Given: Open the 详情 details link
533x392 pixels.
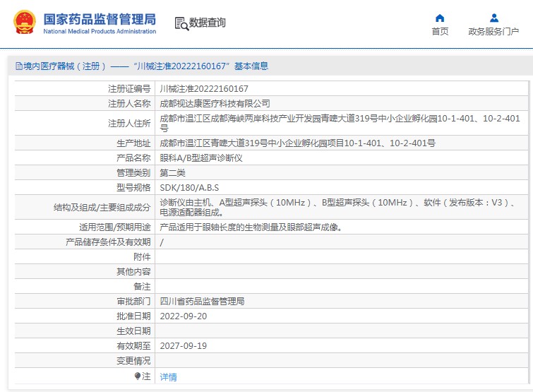Looking at the screenshot, I should [168, 376].
